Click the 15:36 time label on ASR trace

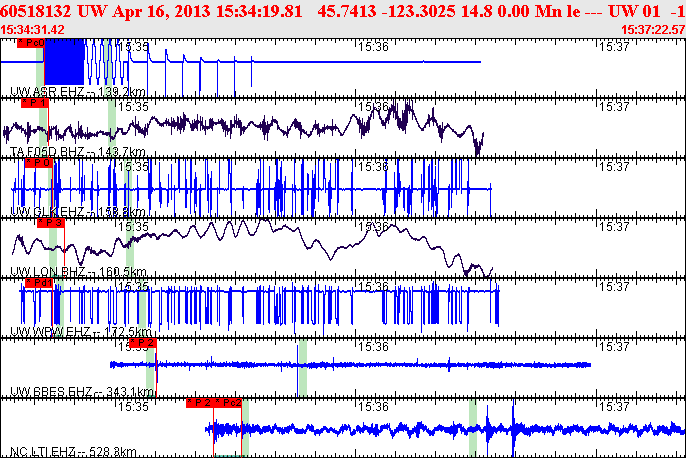pos(373,47)
